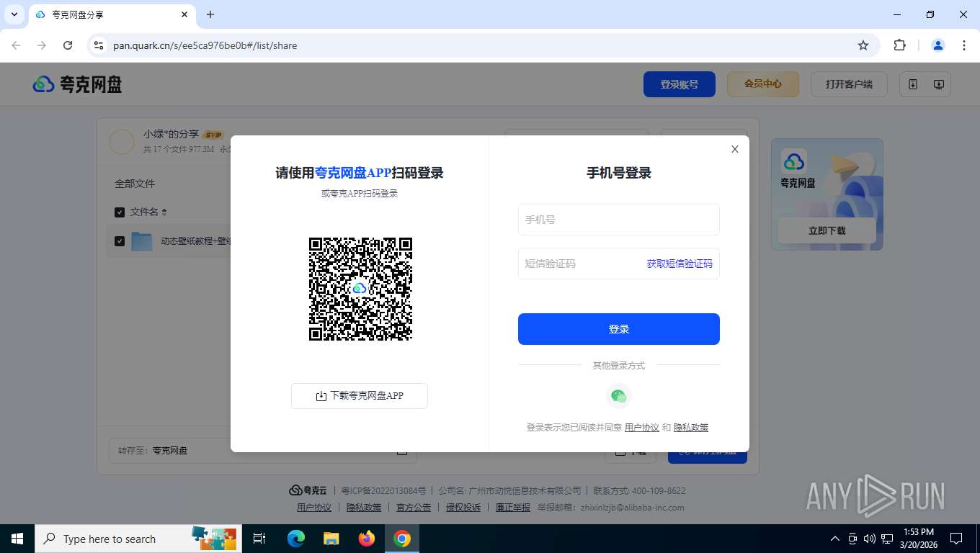This screenshot has width=980, height=553.
Task: Select the 夸克网盘分享 tab
Action: point(112,14)
